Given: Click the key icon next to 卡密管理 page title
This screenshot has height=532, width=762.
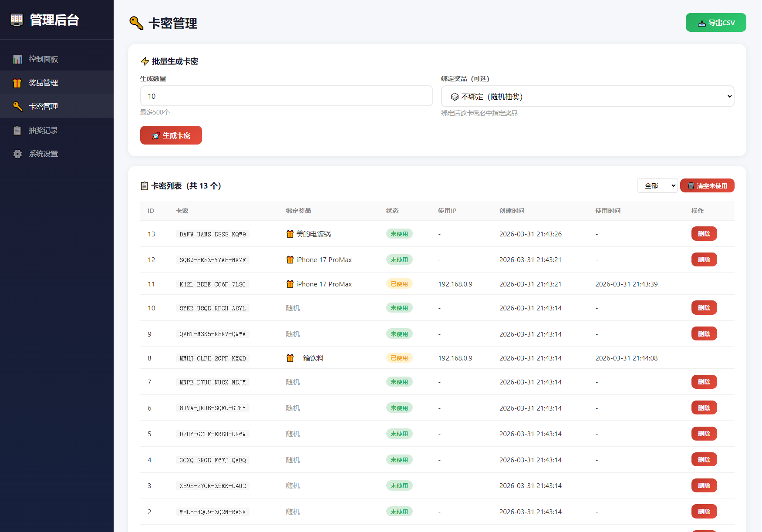Looking at the screenshot, I should [135, 24].
